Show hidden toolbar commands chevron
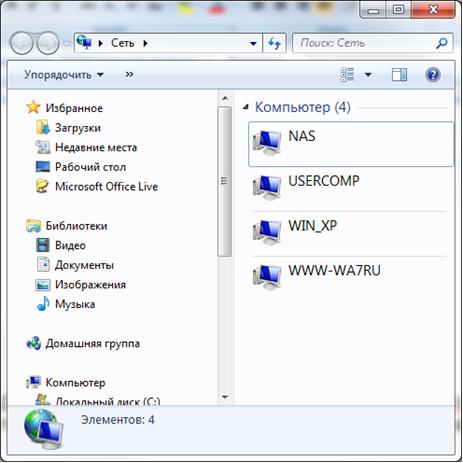This screenshot has width=463, height=463. [129, 74]
